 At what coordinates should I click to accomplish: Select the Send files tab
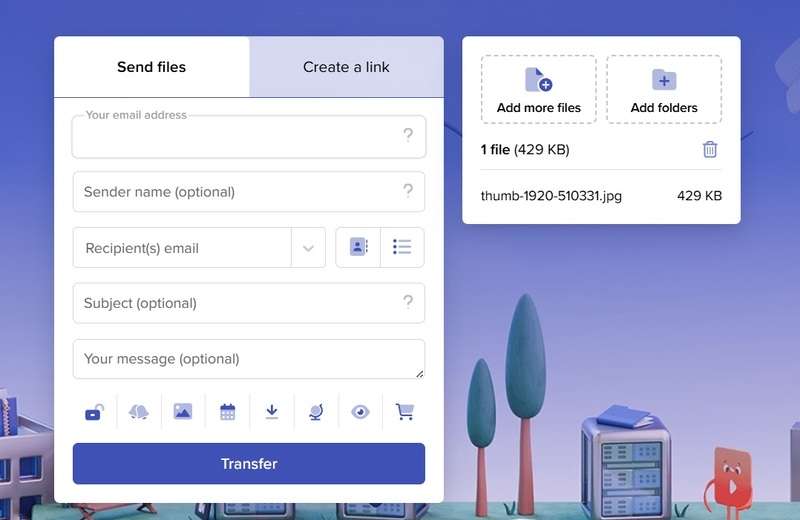tap(151, 67)
